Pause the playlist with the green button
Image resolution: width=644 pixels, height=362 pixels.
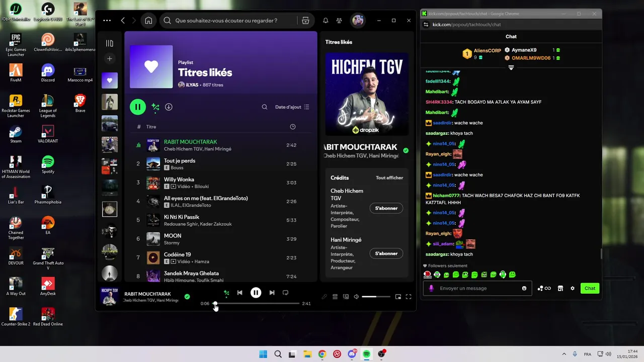pyautogui.click(x=138, y=107)
